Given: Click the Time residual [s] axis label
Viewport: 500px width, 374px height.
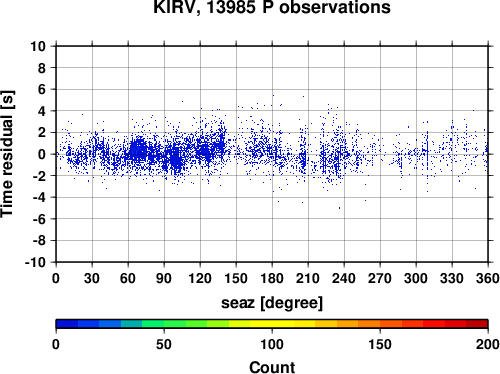Looking at the screenshot, I should pyautogui.click(x=8, y=154).
